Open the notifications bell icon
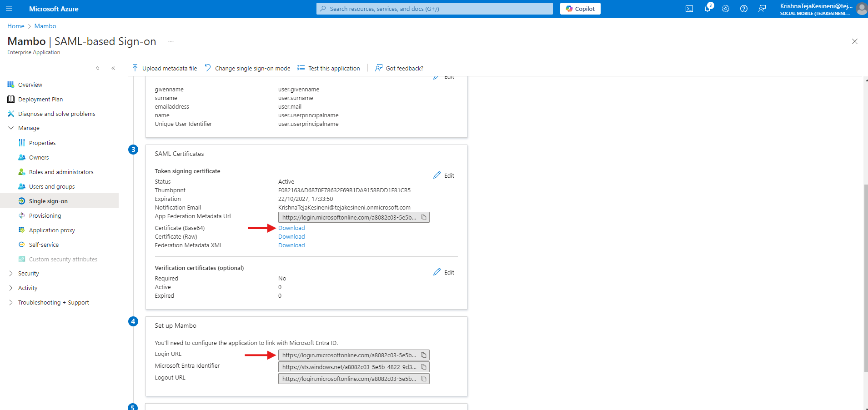Image resolution: width=868 pixels, height=410 pixels. 707,9
